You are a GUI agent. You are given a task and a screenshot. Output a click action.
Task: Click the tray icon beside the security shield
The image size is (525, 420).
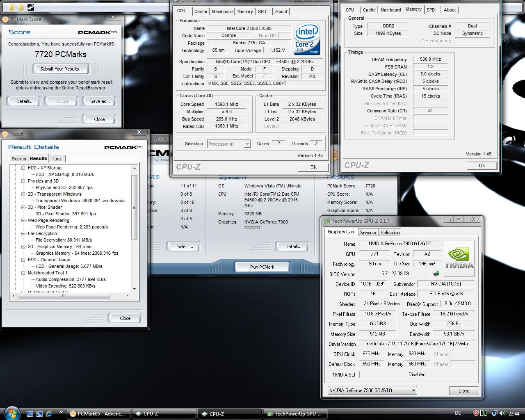pyautogui.click(x=484, y=413)
